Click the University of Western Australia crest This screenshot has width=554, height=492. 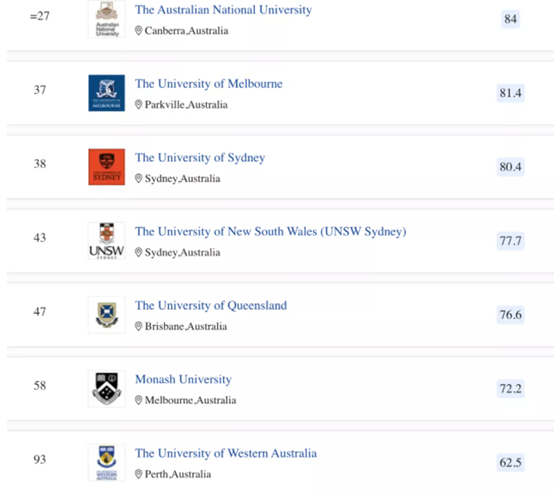pos(107,462)
